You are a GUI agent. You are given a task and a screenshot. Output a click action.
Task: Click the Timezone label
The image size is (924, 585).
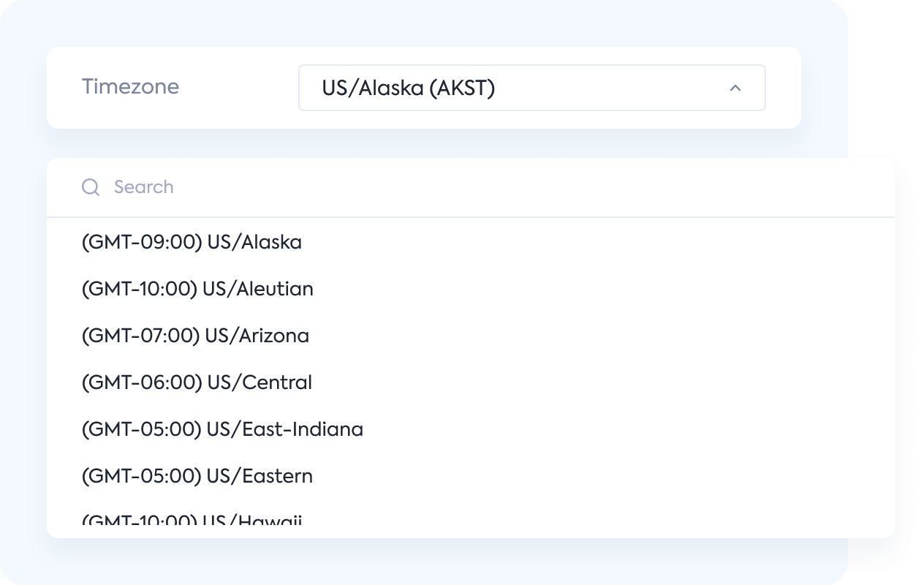pyautogui.click(x=130, y=86)
